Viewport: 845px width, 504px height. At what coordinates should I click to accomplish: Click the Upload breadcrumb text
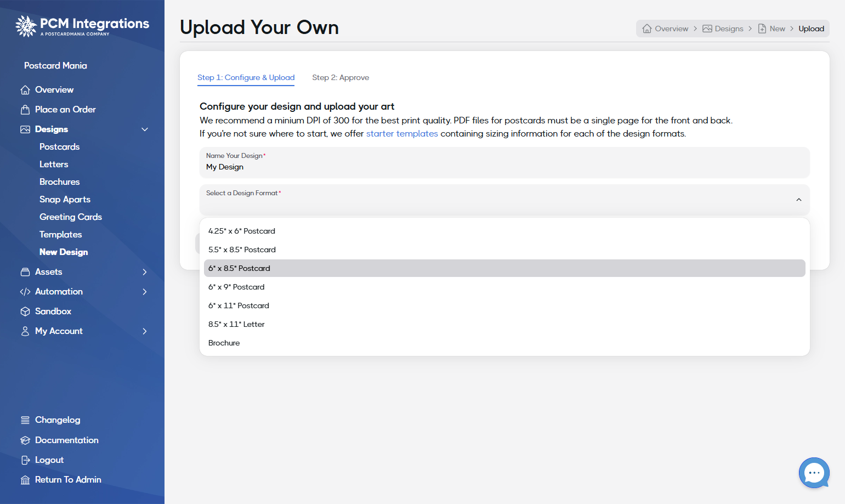tap(811, 29)
